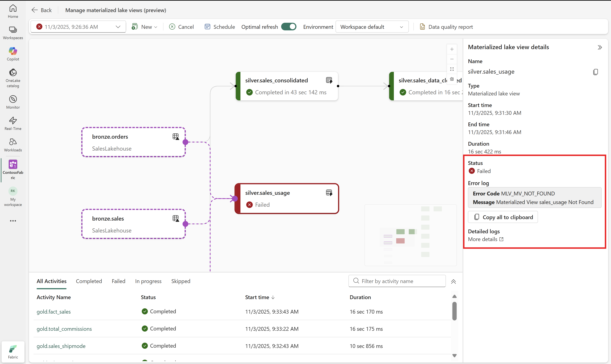Viewport: 611px width, 364px height.
Task: Switch to the Failed activities tab
Action: 118,281
